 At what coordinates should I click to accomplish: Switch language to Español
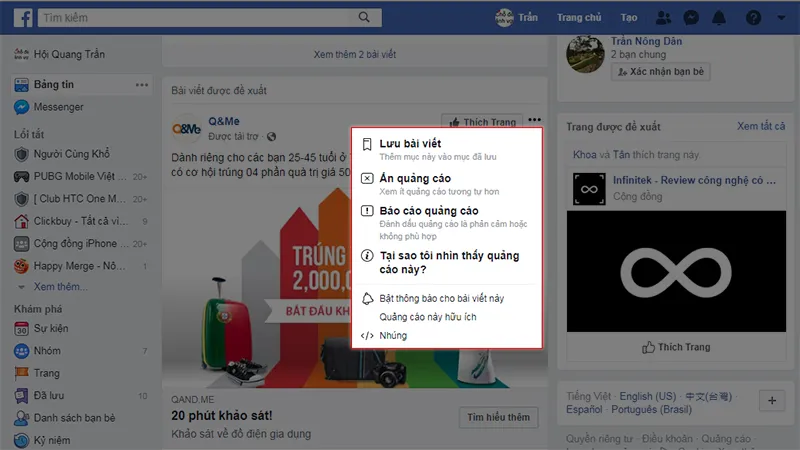584,410
